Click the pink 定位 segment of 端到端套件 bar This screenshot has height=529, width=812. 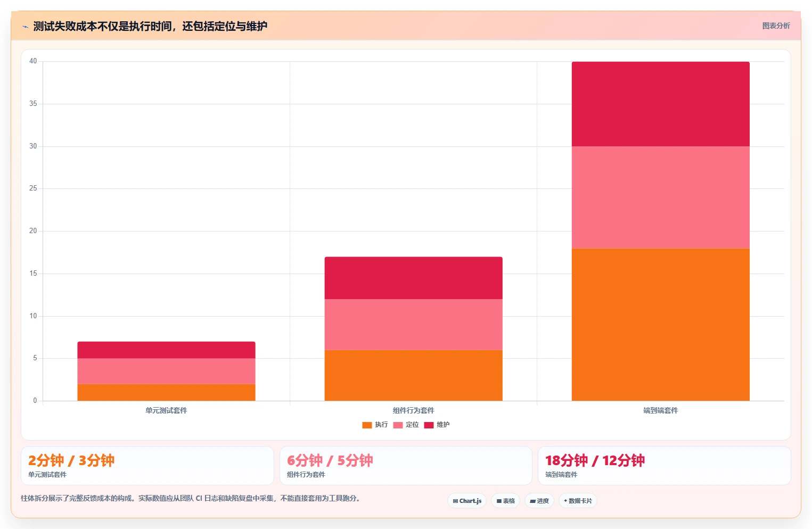pos(660,197)
